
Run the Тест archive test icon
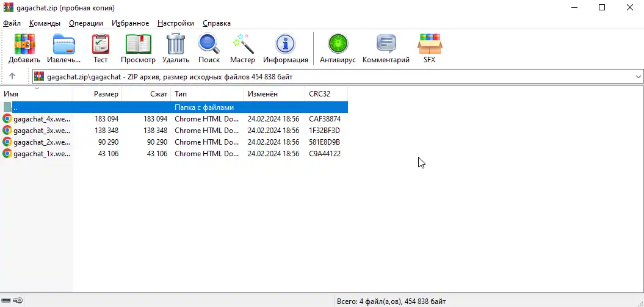click(x=101, y=45)
